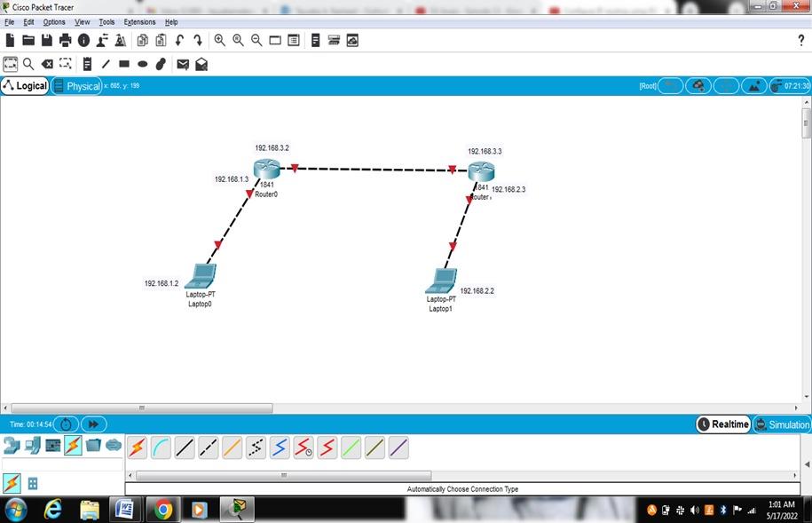Select Laptop1 on the canvas
Viewport: 812px width, 523px height.
441,281
